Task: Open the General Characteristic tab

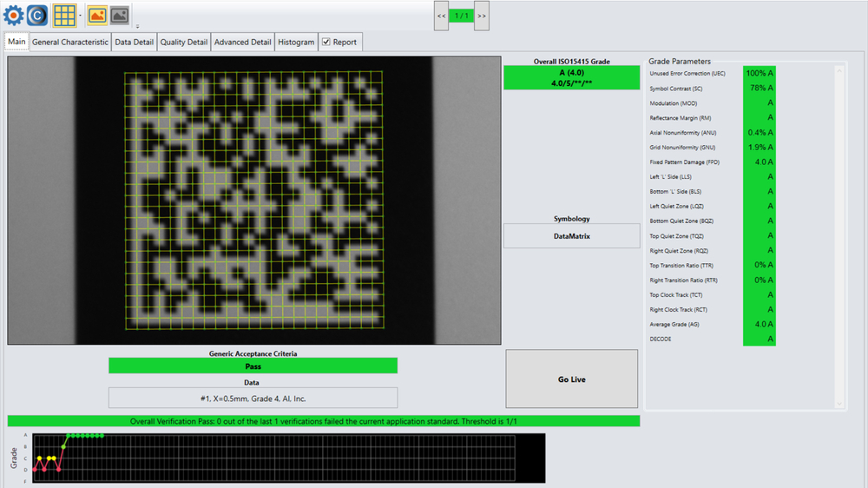Action: (x=69, y=42)
